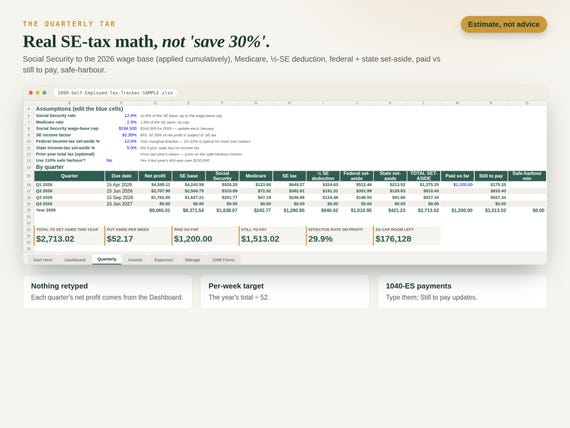The height and width of the screenshot is (428, 570).
Task: Click the 'Due date' column header
Action: coord(121,176)
